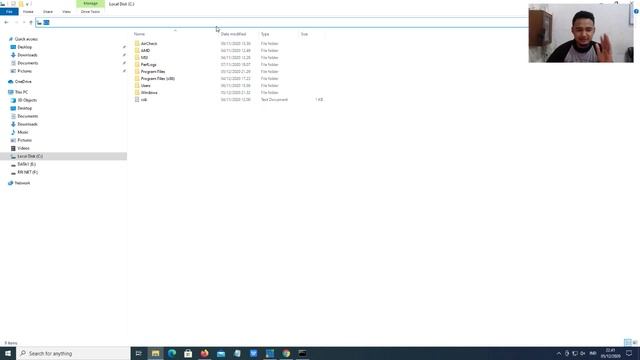Open Music under This PC
Image resolution: width=640 pixels, height=360 pixels.
pyautogui.click(x=23, y=132)
